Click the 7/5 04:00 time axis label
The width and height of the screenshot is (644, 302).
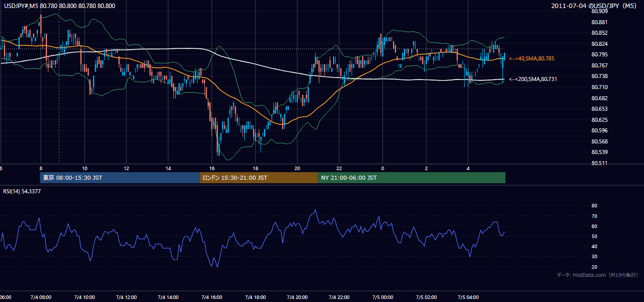click(468, 297)
